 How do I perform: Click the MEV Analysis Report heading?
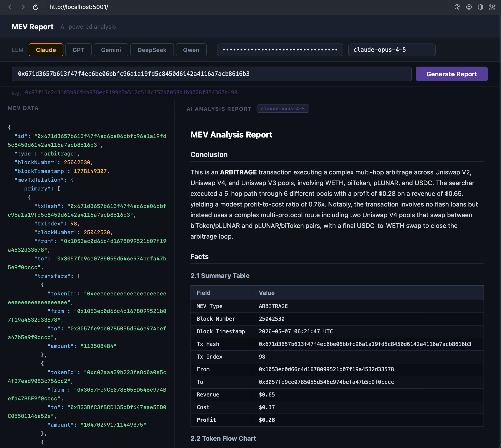[x=231, y=135]
